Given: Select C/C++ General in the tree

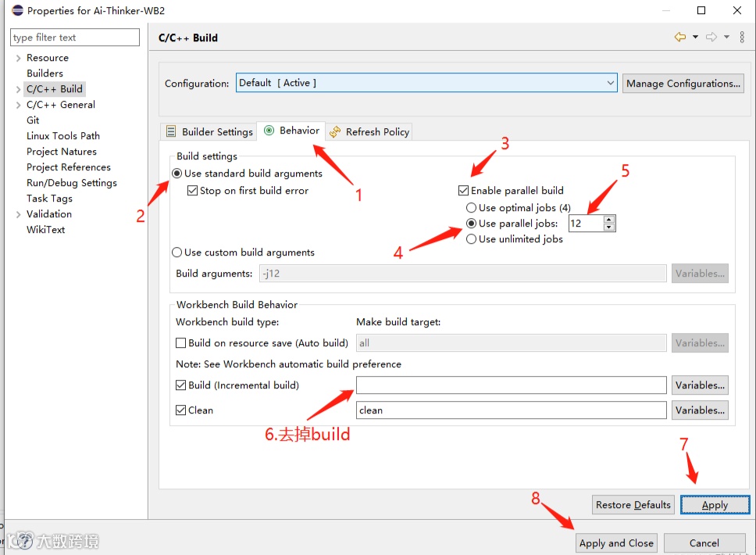Looking at the screenshot, I should (x=61, y=105).
